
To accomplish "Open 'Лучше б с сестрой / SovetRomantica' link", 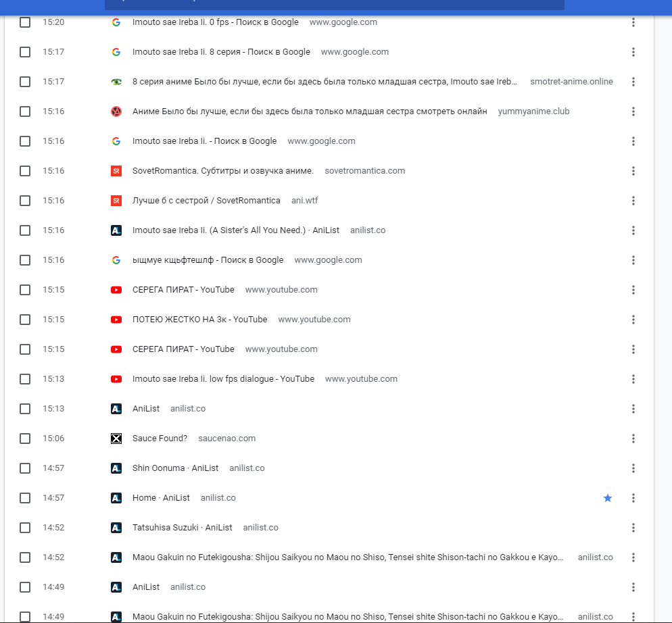I will pos(206,201).
